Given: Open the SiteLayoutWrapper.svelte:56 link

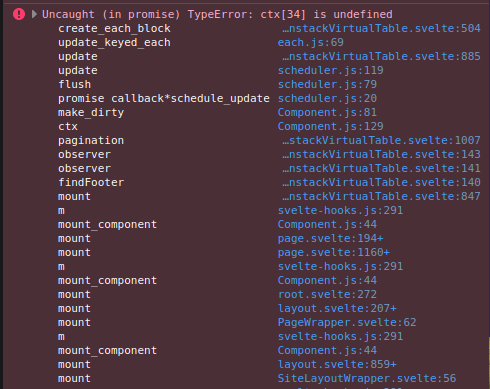Looking at the screenshot, I should click(367, 378).
